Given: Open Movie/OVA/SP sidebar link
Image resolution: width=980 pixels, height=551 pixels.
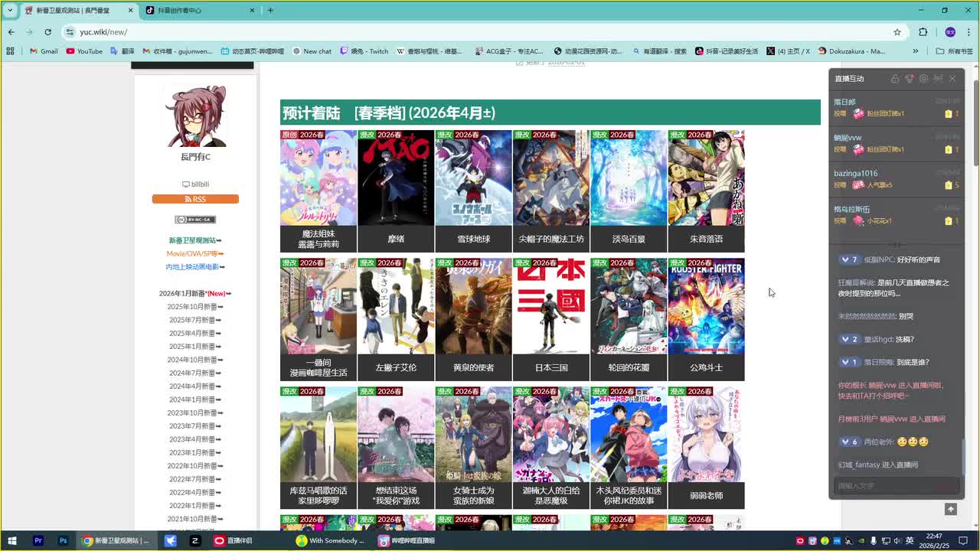Looking at the screenshot, I should pyautogui.click(x=195, y=253).
